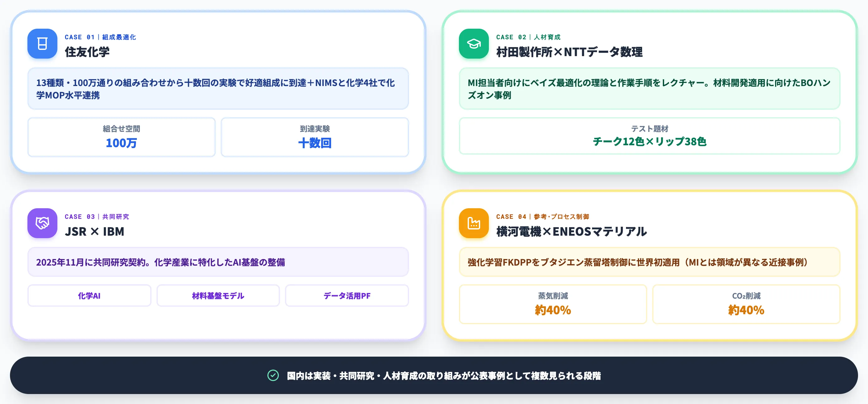Click the CASE 02 | 人材育成 label
This screenshot has height=404, width=868.
pos(528,37)
